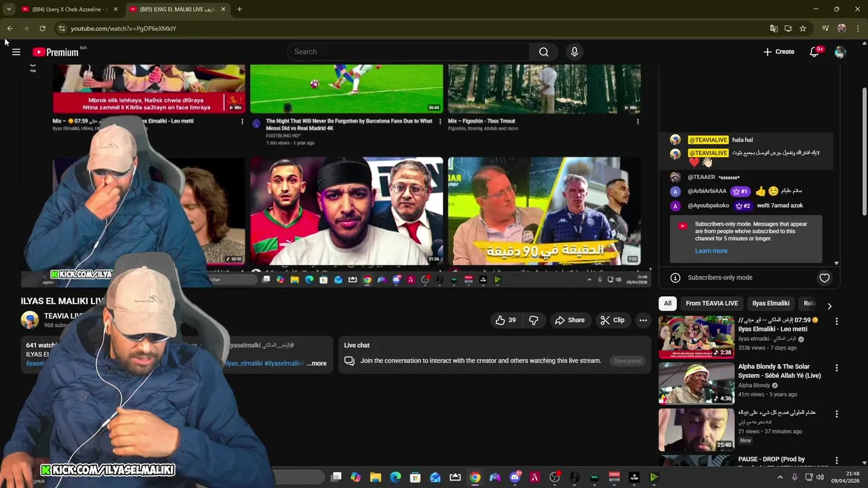The height and width of the screenshot is (488, 868).
Task: Select From TEAVIA LIVE chip
Action: [711, 304]
